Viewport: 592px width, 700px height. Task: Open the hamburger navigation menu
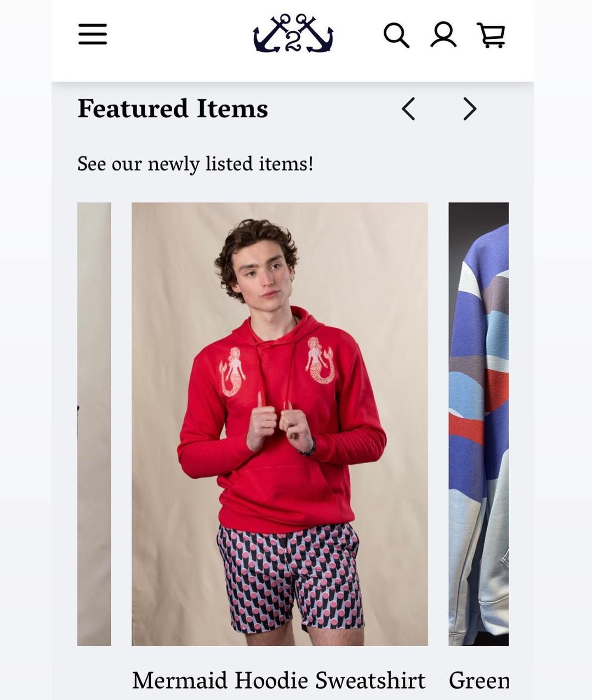(92, 34)
